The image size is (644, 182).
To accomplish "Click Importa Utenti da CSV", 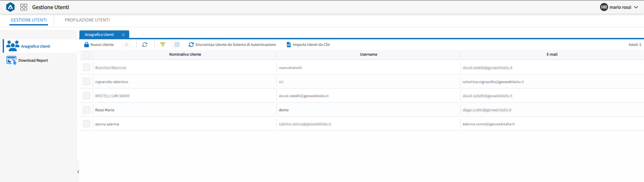I will 308,45.
